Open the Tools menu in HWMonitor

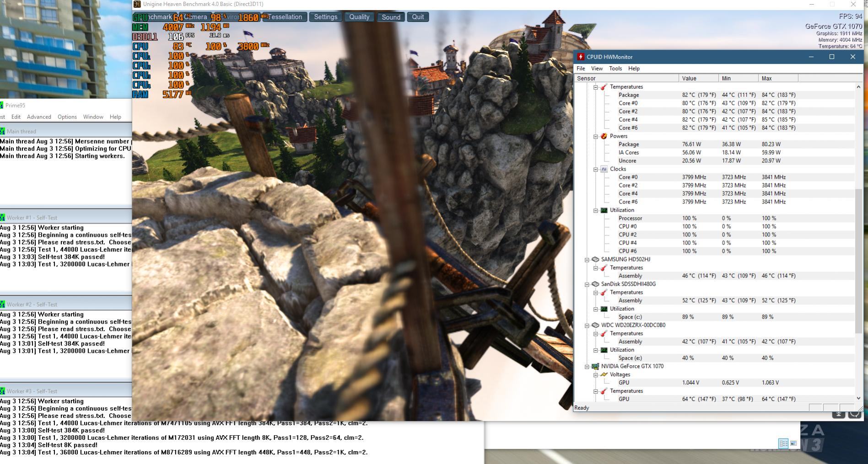click(615, 69)
